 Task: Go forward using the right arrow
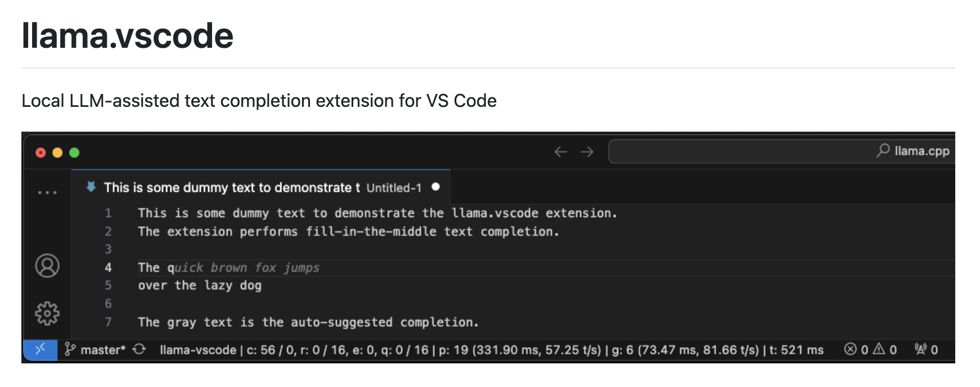tap(587, 152)
